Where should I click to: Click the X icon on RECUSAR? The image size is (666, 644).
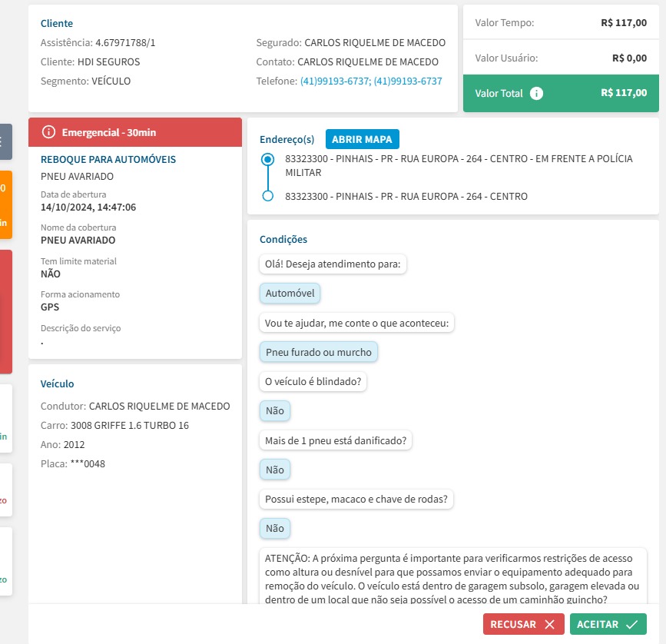tap(548, 625)
